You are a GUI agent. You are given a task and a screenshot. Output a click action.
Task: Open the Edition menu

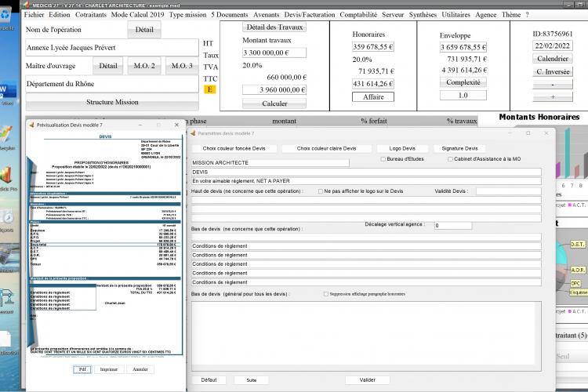pos(60,15)
